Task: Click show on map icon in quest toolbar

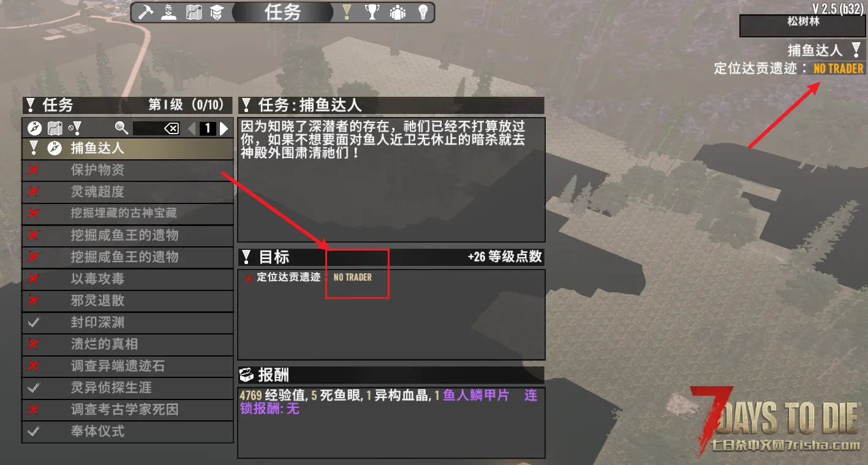Action: 55,128
